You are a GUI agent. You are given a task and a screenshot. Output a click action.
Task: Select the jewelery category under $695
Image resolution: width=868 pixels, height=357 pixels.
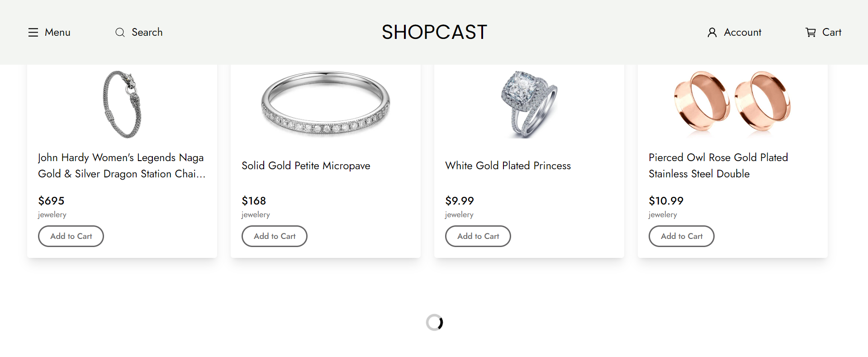tap(52, 214)
